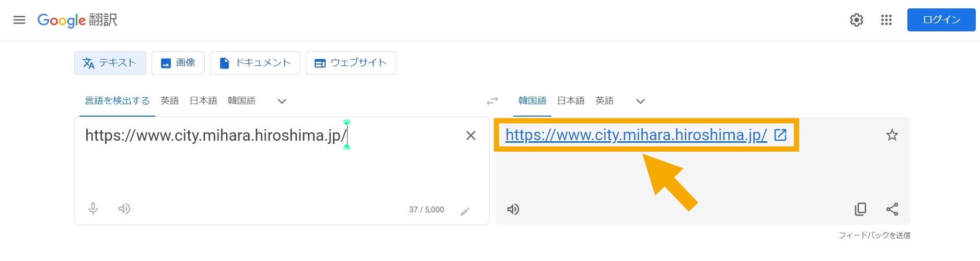Viewport: 980px width, 261px height.
Task: Click フィードバックを送信 link
Action: (874, 235)
